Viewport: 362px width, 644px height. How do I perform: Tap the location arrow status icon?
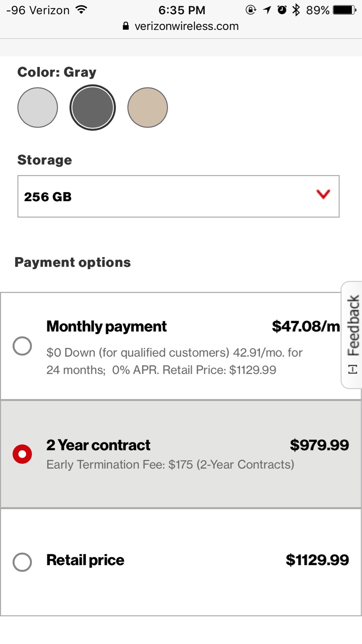(x=267, y=10)
